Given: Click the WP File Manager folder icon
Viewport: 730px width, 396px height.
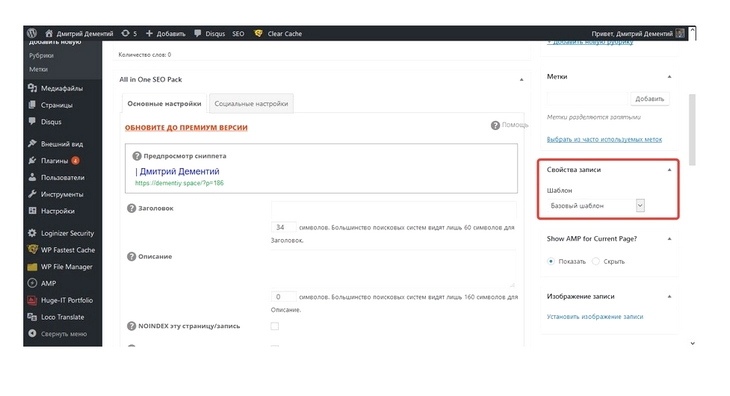Looking at the screenshot, I should pyautogui.click(x=32, y=267).
